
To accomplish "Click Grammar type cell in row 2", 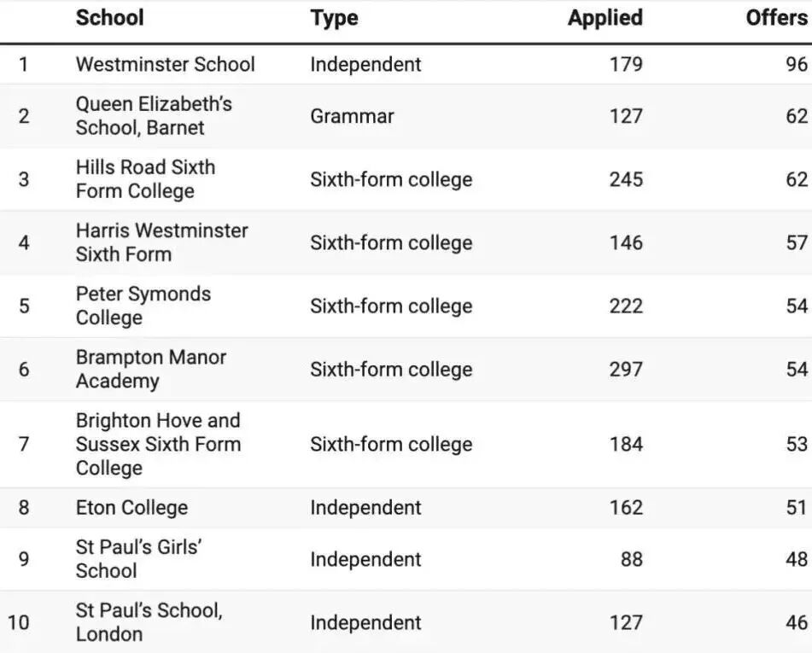I will [x=352, y=116].
